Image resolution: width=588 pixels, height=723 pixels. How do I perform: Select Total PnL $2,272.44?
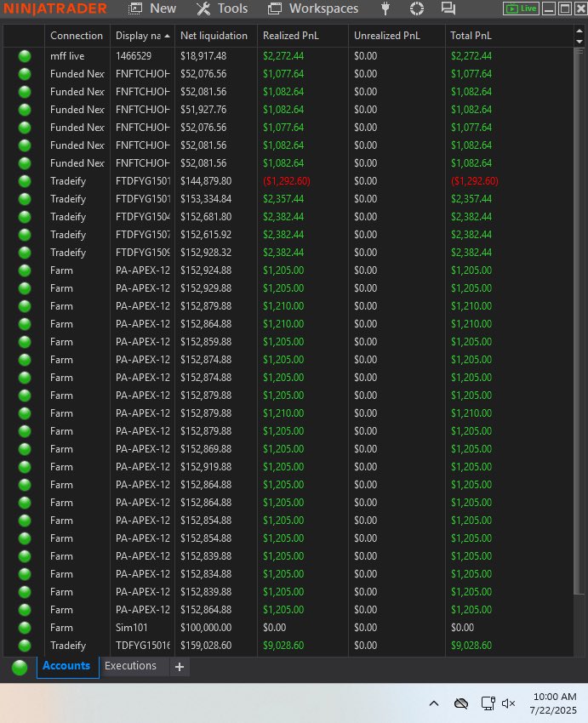tap(471, 56)
